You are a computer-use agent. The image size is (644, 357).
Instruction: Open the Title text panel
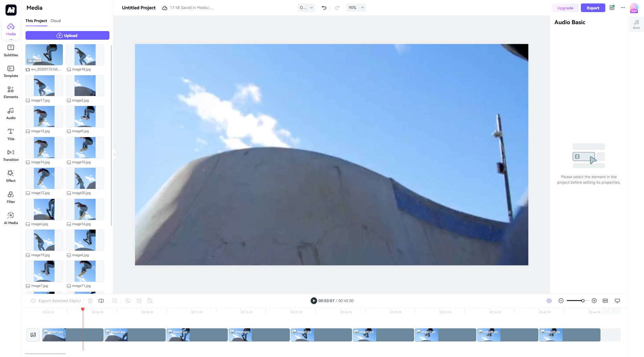click(x=11, y=134)
